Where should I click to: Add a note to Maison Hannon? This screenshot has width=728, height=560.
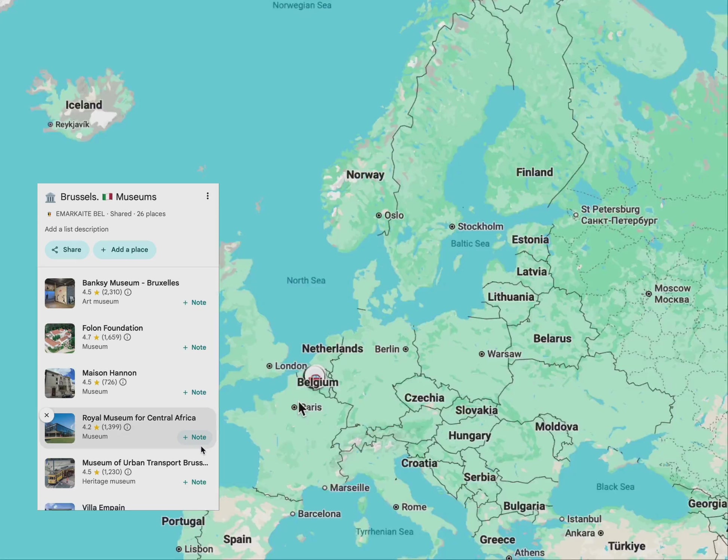coord(195,392)
